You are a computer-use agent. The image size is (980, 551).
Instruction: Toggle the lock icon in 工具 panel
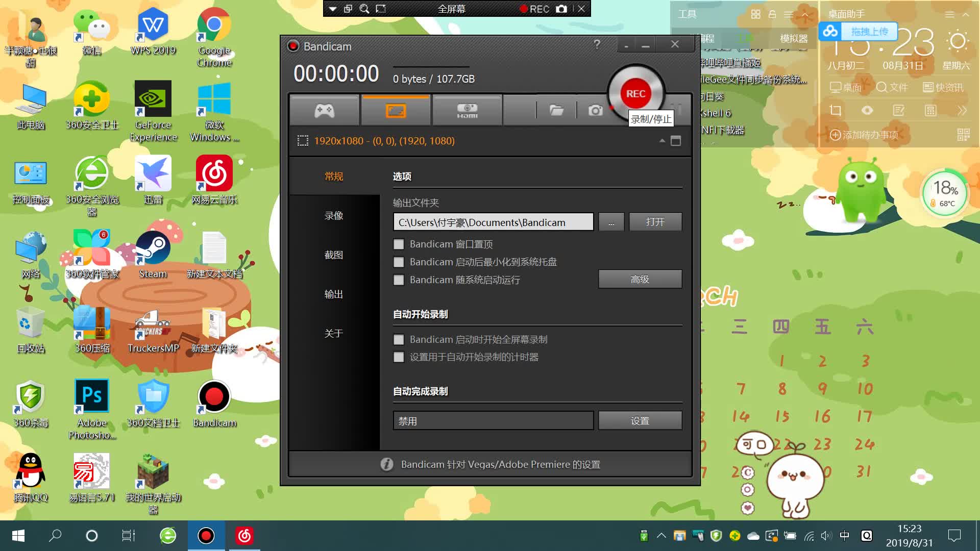pyautogui.click(x=772, y=14)
